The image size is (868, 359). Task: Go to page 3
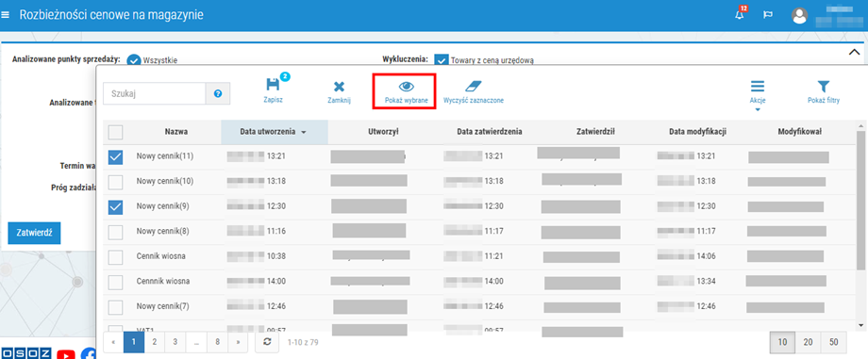tap(175, 342)
